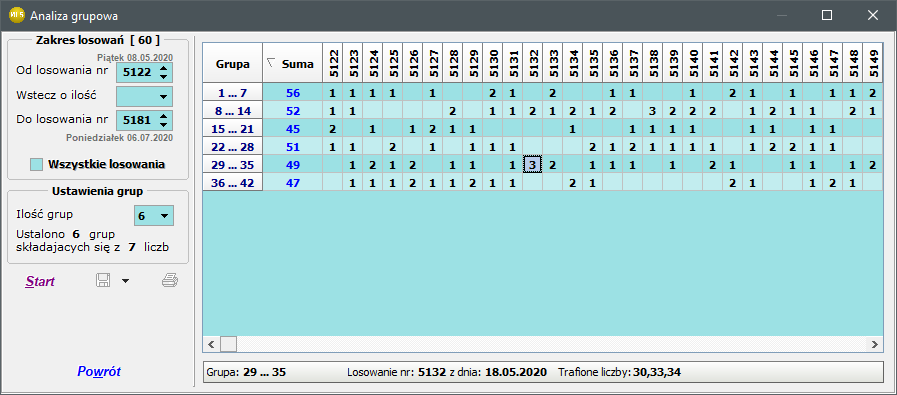Viewport: 897px width, 395px height.
Task: Click the save diskette icon
Action: click(x=103, y=281)
